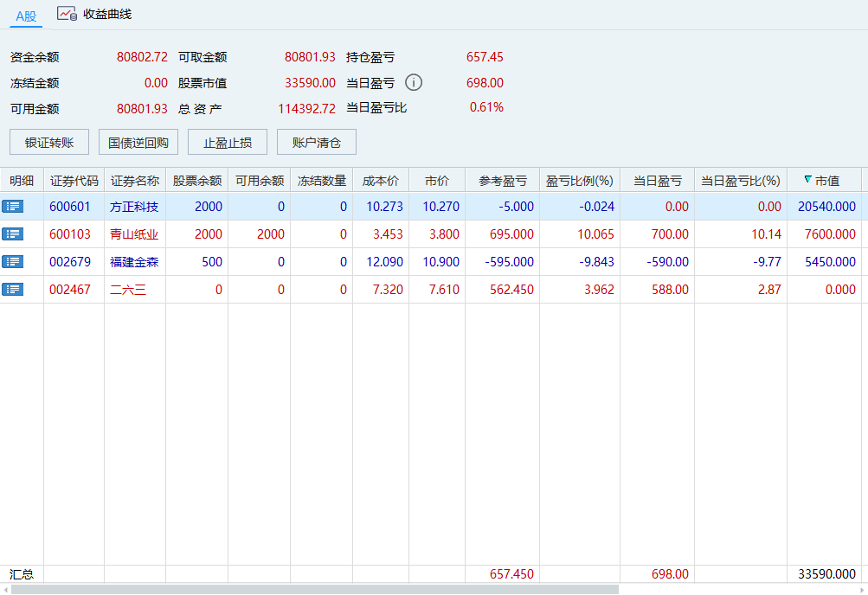Click the 账户清仓 button
This screenshot has width=868, height=595.
point(317,142)
